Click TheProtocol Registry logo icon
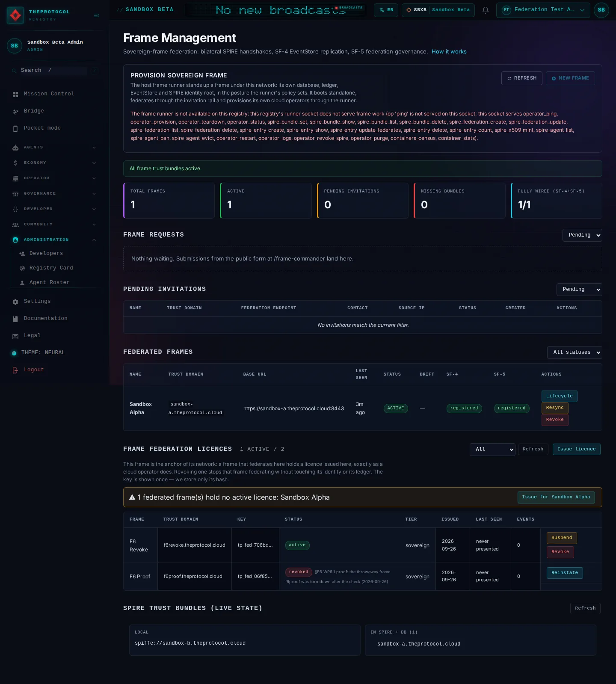 tap(15, 15)
